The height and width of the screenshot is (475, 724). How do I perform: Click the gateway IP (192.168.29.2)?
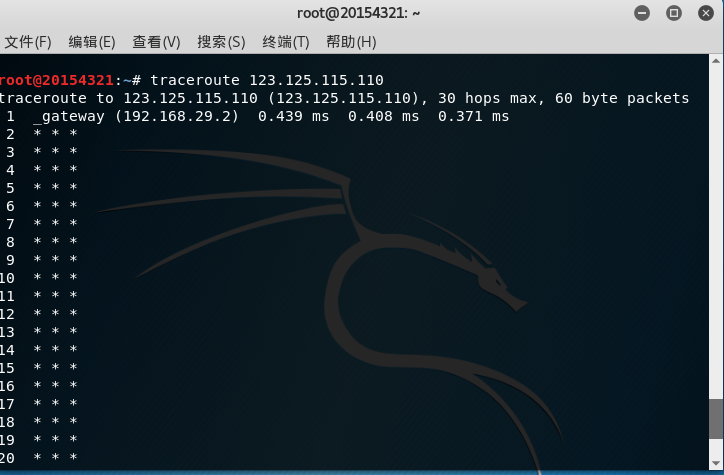coord(177,116)
